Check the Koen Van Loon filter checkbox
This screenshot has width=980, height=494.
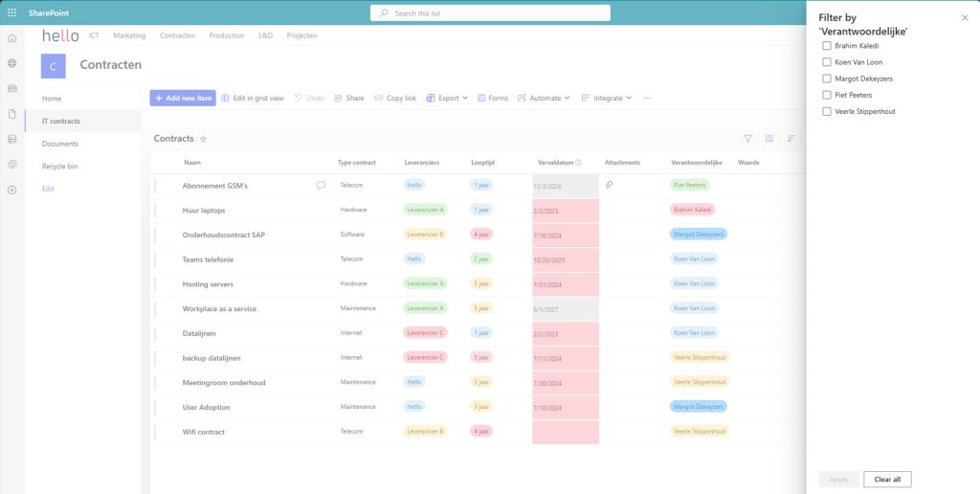point(827,62)
